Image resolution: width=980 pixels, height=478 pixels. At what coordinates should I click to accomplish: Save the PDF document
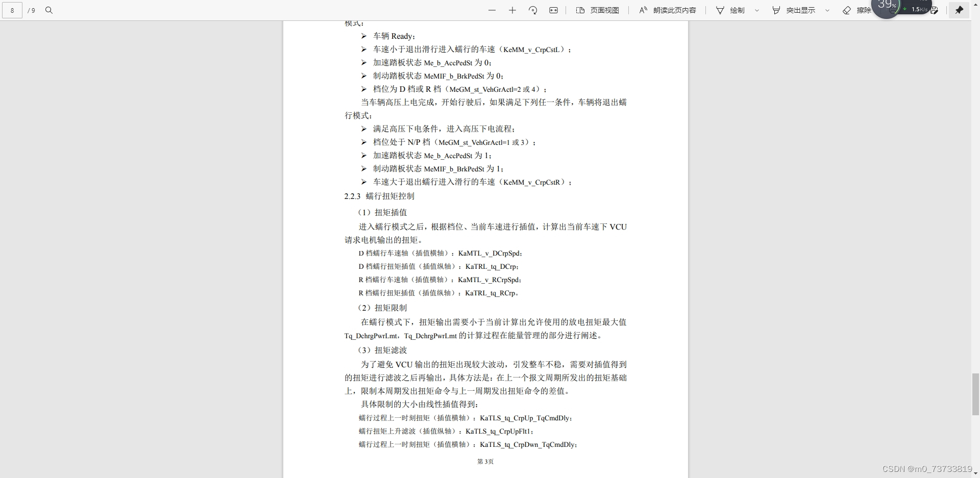934,10
